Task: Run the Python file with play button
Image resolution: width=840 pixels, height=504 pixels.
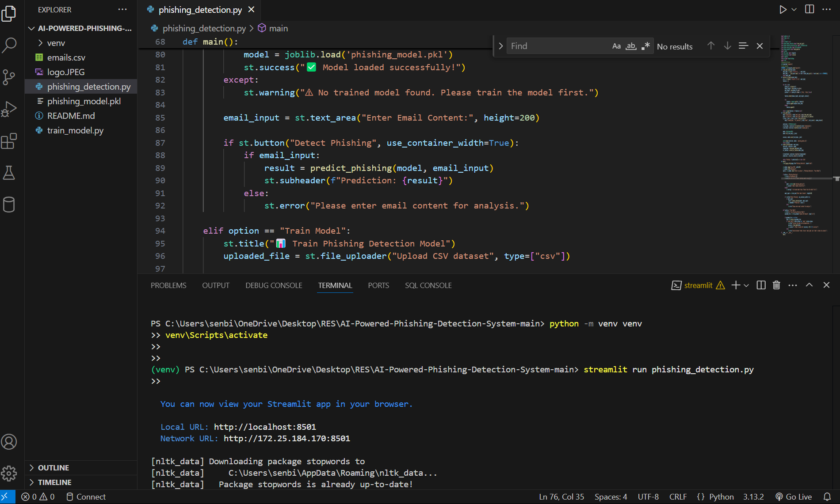Action: 783,9
